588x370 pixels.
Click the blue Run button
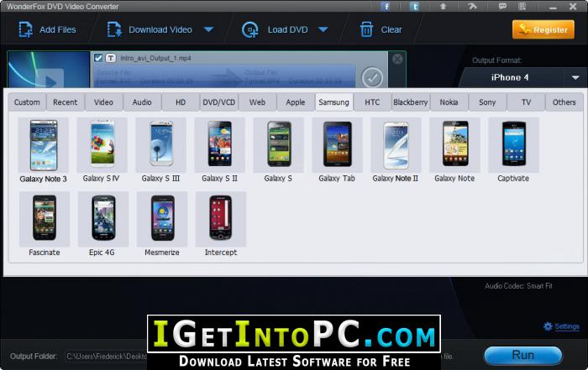point(523,355)
